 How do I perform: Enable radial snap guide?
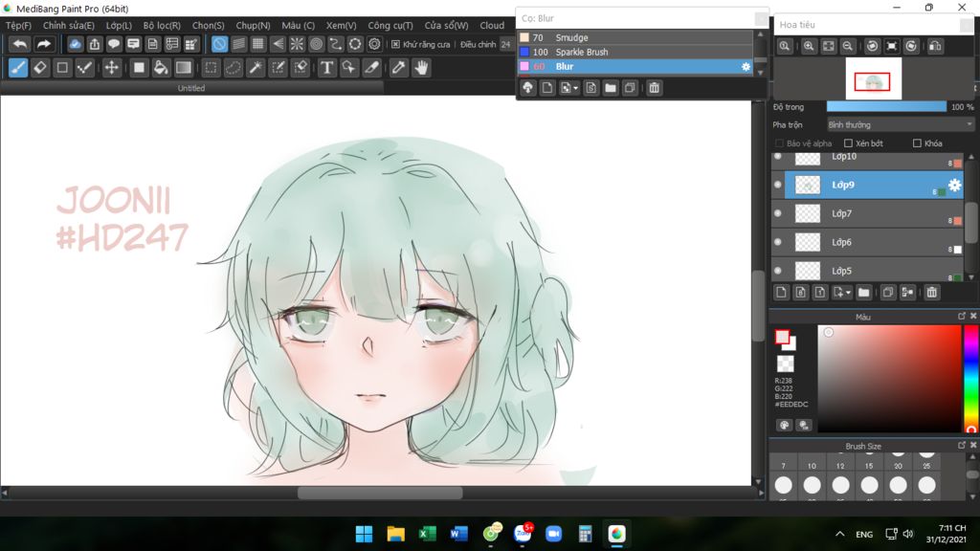[297, 44]
